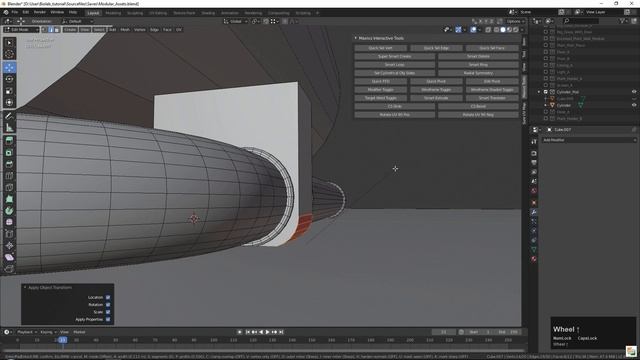640x360 pixels.
Task: Click the Blender logo menu icon
Action: 6,12
